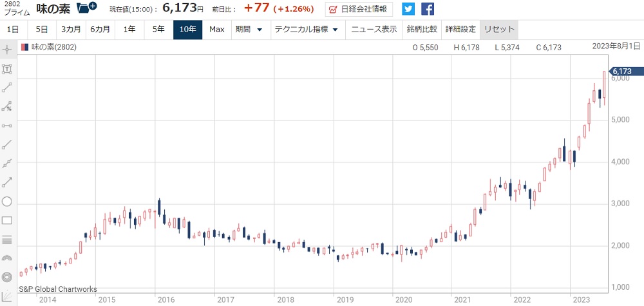
Task: Switch to 1日 range
Action: click(13, 30)
